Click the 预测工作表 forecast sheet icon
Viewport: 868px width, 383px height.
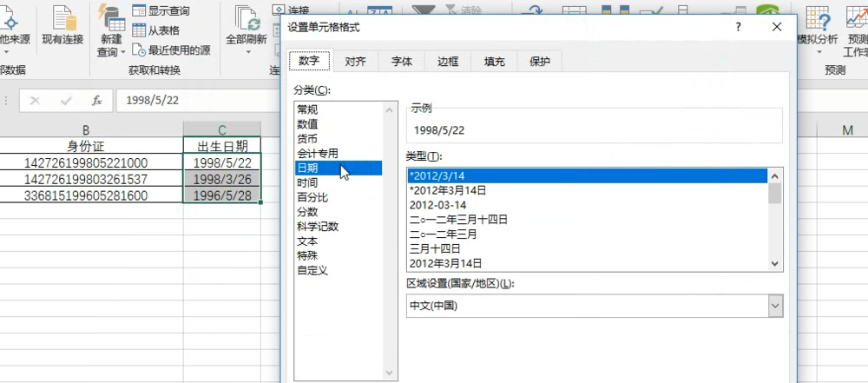coord(857,17)
